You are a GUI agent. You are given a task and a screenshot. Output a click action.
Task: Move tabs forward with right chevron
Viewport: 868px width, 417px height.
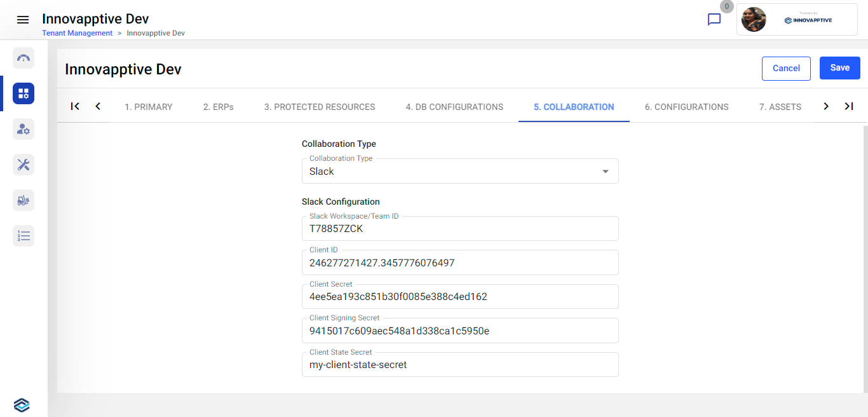point(826,106)
